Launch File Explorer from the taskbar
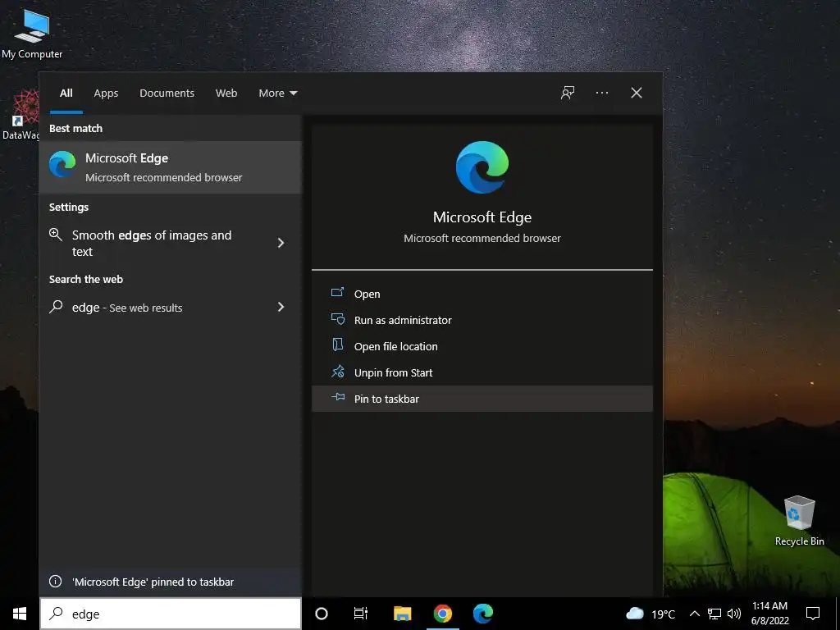Screen dimensions: 840x630 pos(402,614)
